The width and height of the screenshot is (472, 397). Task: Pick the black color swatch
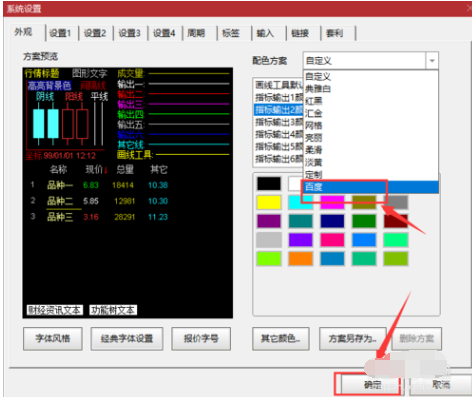[x=269, y=184]
